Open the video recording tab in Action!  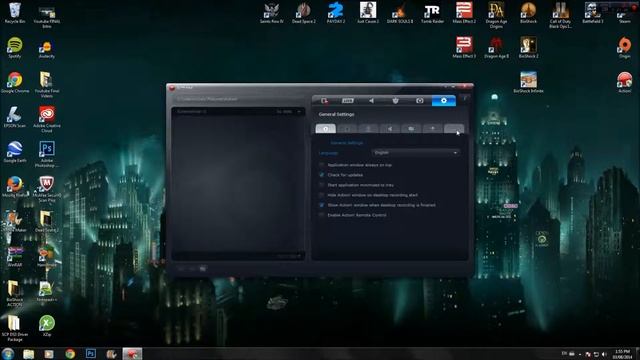(x=324, y=100)
